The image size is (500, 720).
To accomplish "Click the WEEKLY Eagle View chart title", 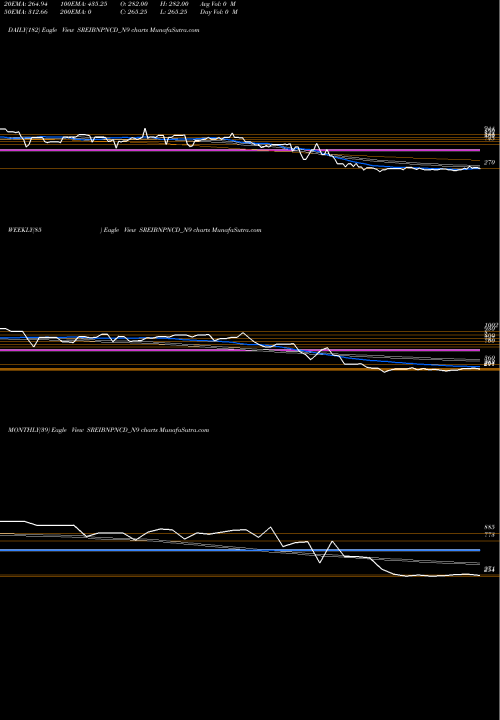I will (x=135, y=230).
